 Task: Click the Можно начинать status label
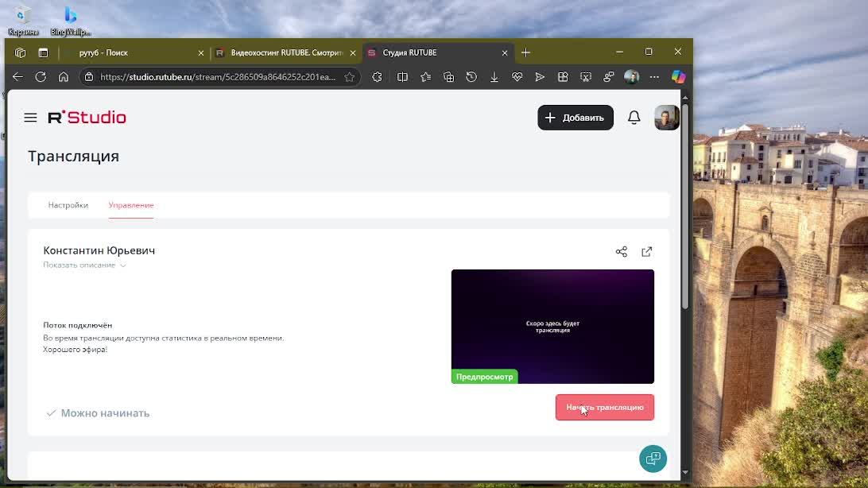coord(99,413)
